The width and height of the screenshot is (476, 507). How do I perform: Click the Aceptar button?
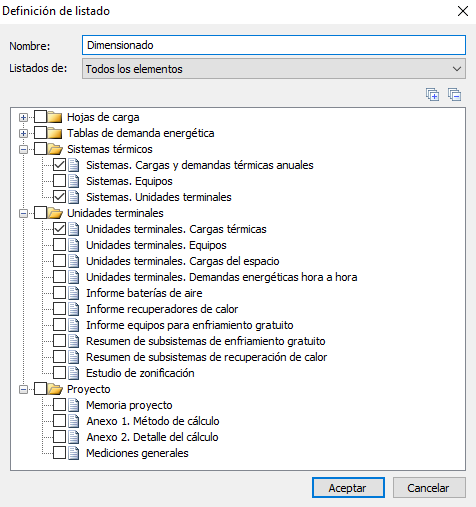point(348,488)
